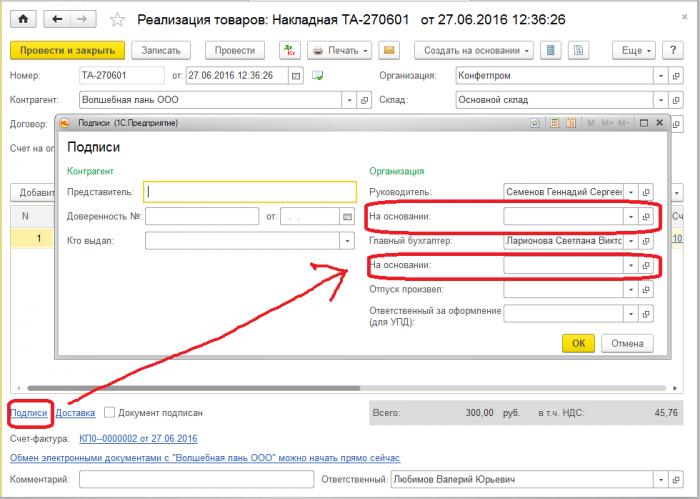Go back with the left arrow icon

[57, 19]
